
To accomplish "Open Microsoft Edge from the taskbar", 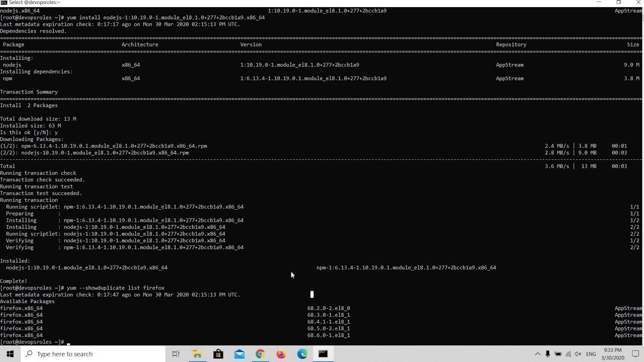I will (302, 354).
